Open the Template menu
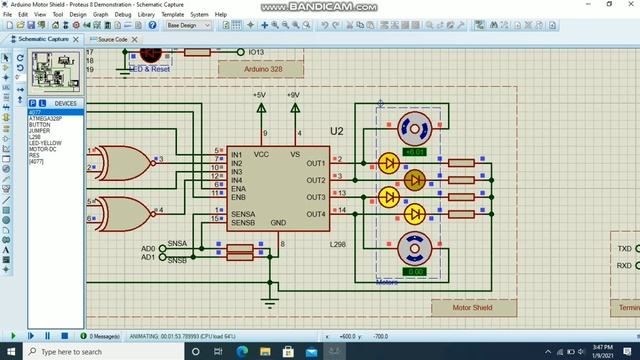 pyautogui.click(x=173, y=14)
